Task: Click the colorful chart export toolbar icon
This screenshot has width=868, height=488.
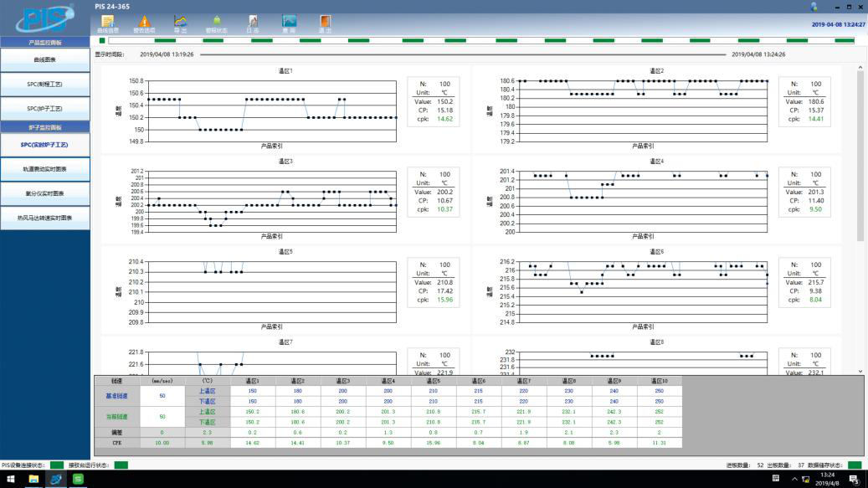Action: [181, 22]
